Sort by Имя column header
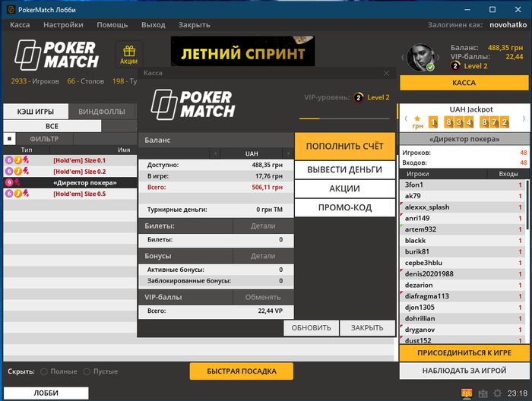532x401 pixels. coord(124,150)
